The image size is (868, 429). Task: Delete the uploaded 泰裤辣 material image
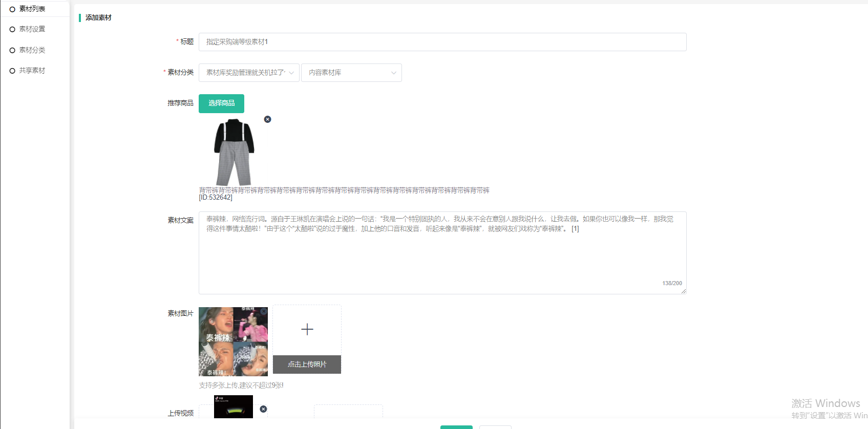point(264,311)
